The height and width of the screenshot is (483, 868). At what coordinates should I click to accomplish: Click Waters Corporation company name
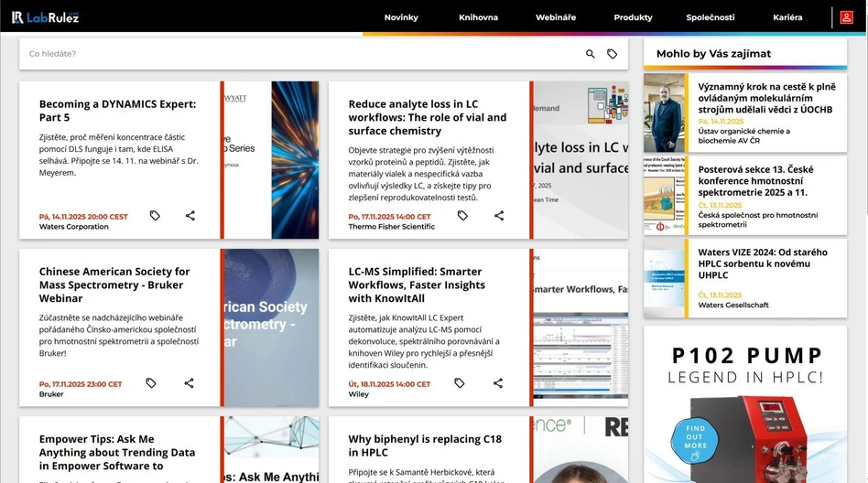[x=73, y=226]
